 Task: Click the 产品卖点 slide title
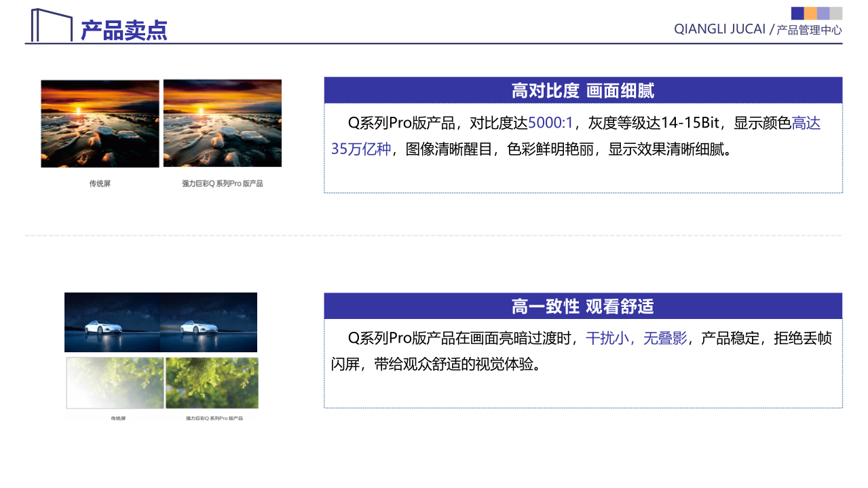tap(124, 30)
